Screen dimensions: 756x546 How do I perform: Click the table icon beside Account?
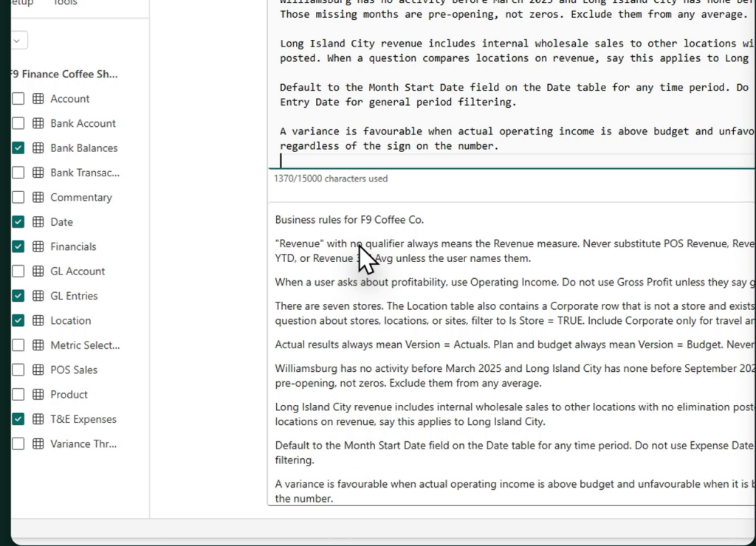[38, 99]
